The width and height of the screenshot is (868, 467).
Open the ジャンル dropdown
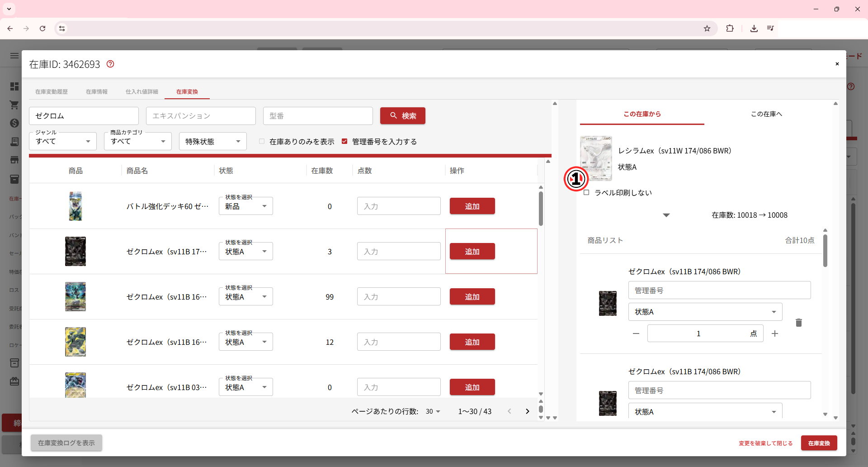[63, 142]
